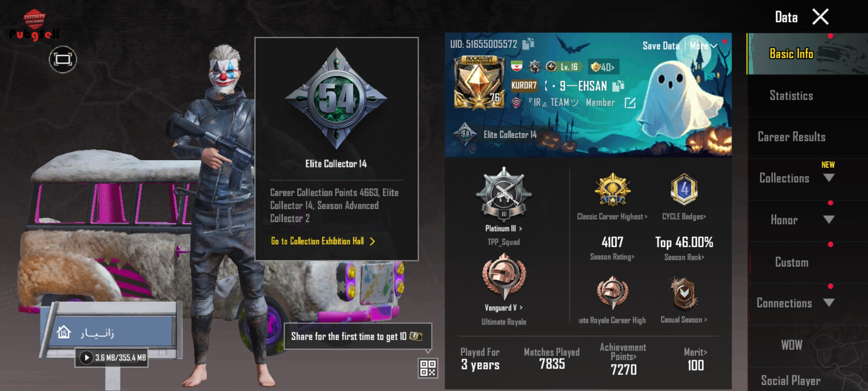
Task: Open CYCLE Badges icon
Action: 684,189
